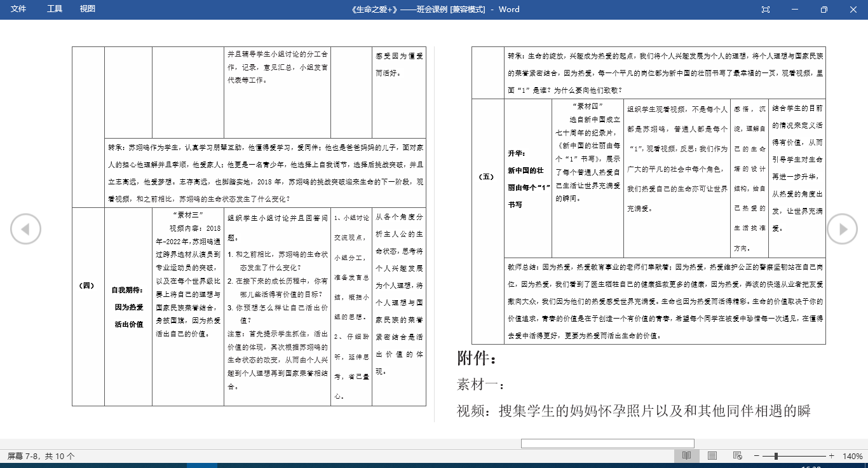This screenshot has width=868, height=468.
Task: Open the 文件 menu
Action: [19, 10]
